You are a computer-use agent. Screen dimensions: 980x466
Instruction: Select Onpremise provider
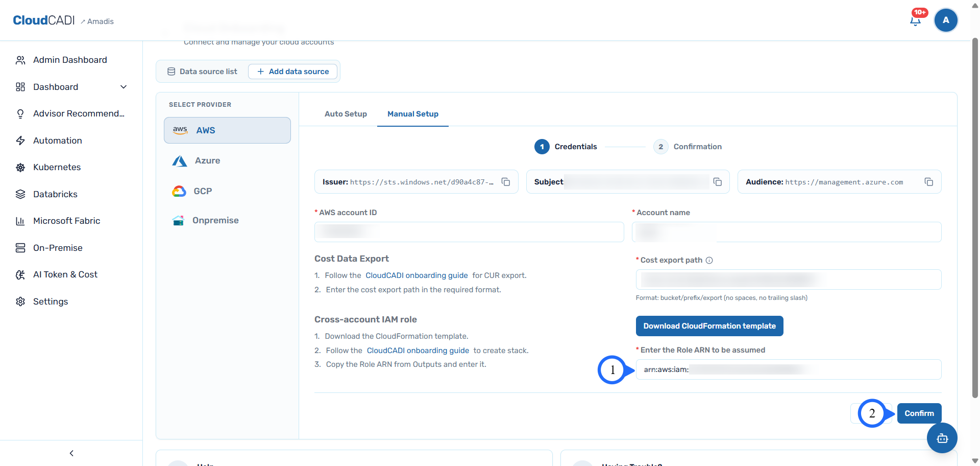pos(227,220)
